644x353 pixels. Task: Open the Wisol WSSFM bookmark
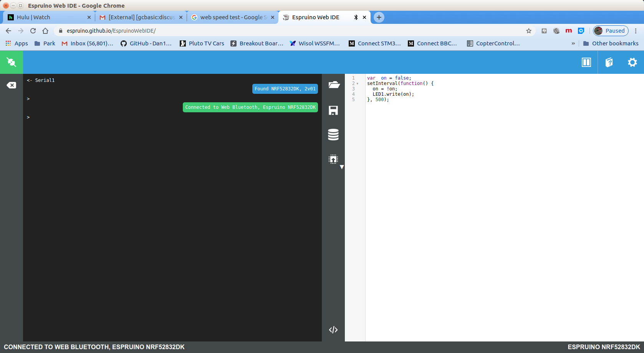[x=315, y=43]
